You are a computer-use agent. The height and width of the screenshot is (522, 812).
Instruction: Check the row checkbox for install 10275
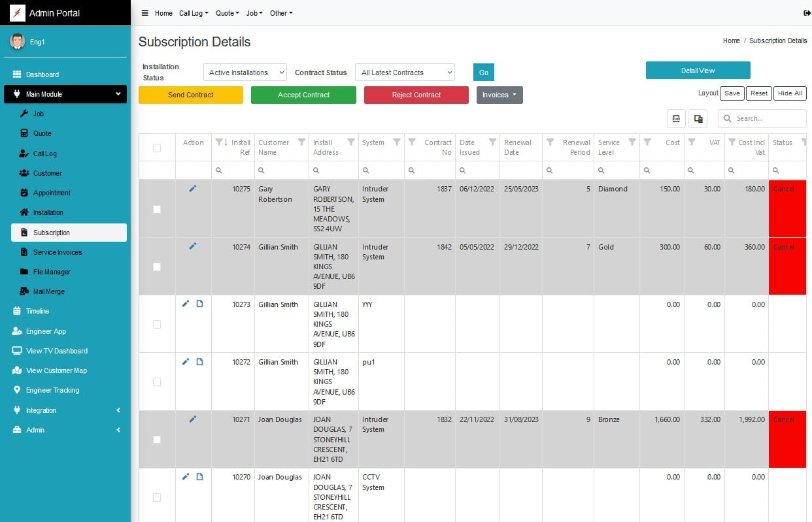click(x=157, y=210)
